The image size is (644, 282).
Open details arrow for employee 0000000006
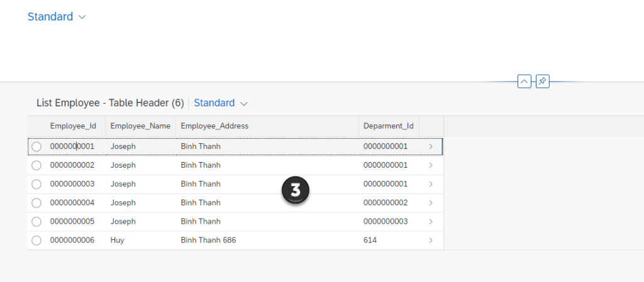coord(431,241)
